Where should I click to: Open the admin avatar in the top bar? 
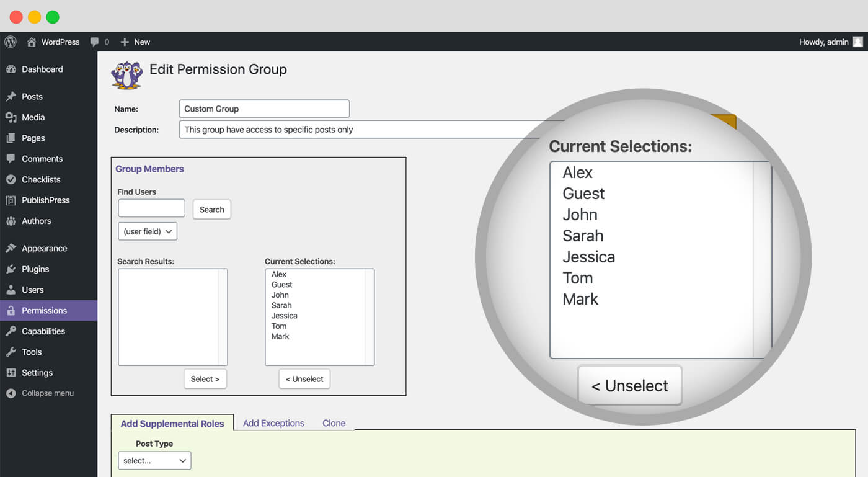pyautogui.click(x=857, y=42)
